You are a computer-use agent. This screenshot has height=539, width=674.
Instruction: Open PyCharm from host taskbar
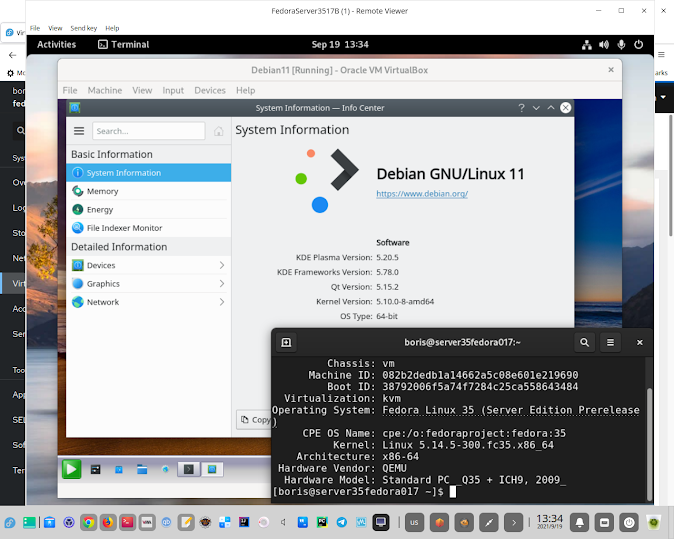[x=322, y=522]
